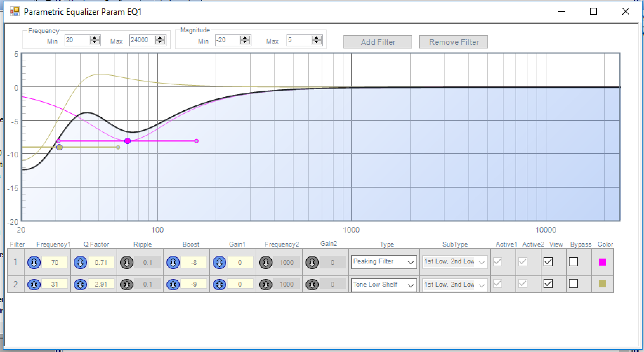The image size is (644, 352).
Task: Maximize the Parametric Equalizer window
Action: click(x=593, y=12)
